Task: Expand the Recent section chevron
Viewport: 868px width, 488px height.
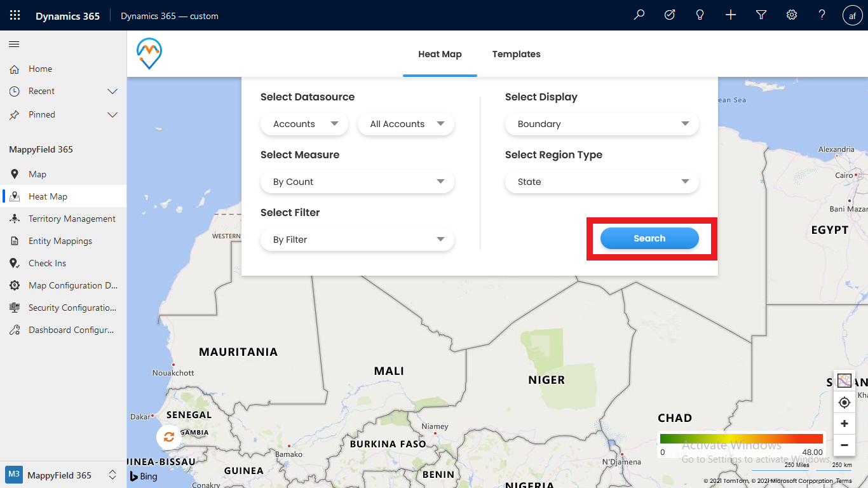Action: point(112,91)
